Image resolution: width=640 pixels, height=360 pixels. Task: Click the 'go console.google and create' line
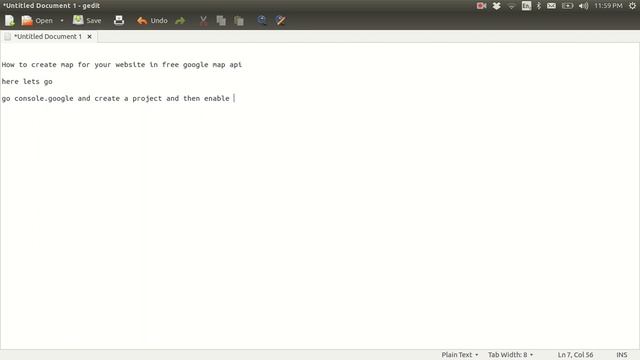[x=116, y=98]
